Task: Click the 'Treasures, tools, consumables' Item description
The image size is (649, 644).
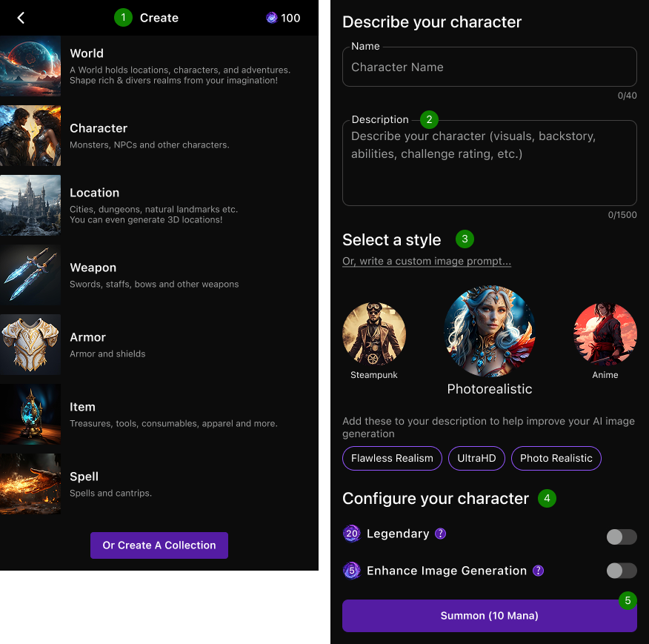Action: [173, 424]
